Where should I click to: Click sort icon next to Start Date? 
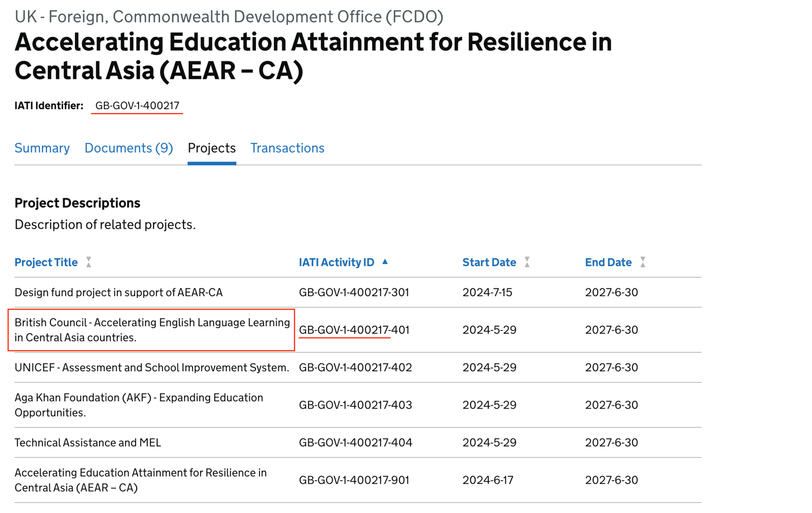coord(527,262)
